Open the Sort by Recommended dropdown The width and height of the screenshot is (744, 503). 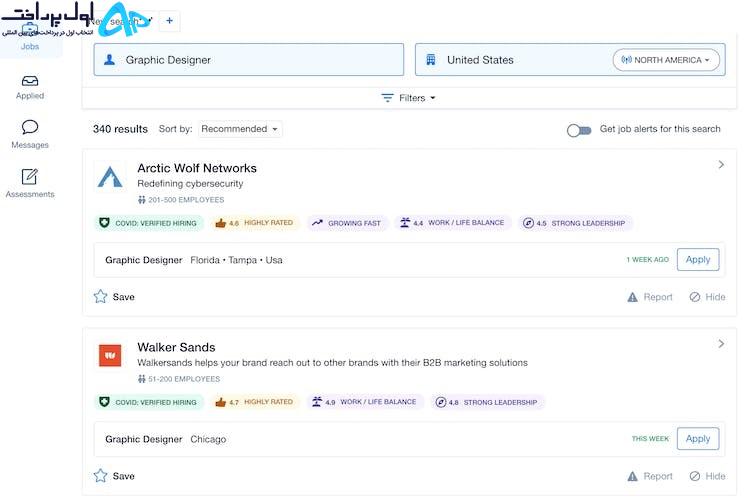[240, 129]
